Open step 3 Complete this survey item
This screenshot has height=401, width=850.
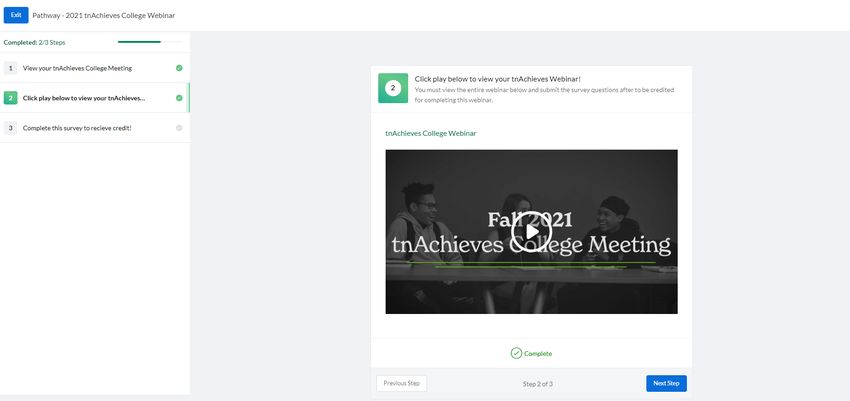95,128
